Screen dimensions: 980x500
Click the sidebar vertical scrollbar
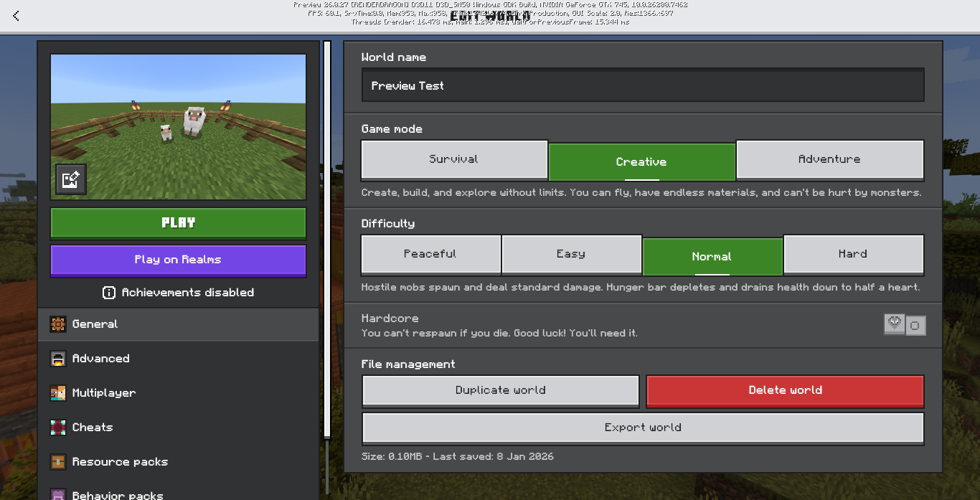coord(327,240)
